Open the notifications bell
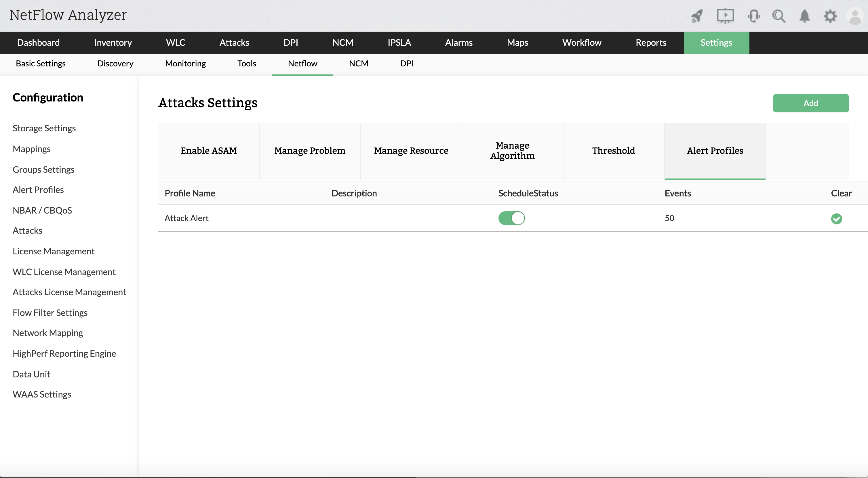This screenshot has width=868, height=478. coord(805,16)
